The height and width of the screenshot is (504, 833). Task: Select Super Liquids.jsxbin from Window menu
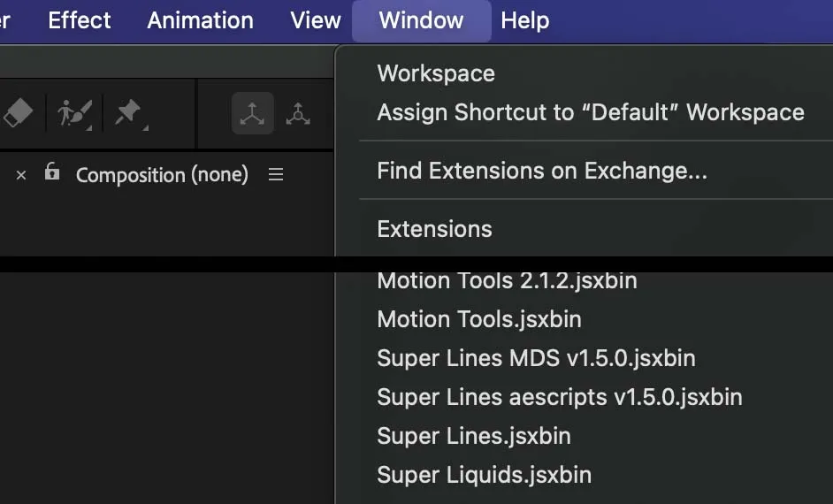pos(484,475)
